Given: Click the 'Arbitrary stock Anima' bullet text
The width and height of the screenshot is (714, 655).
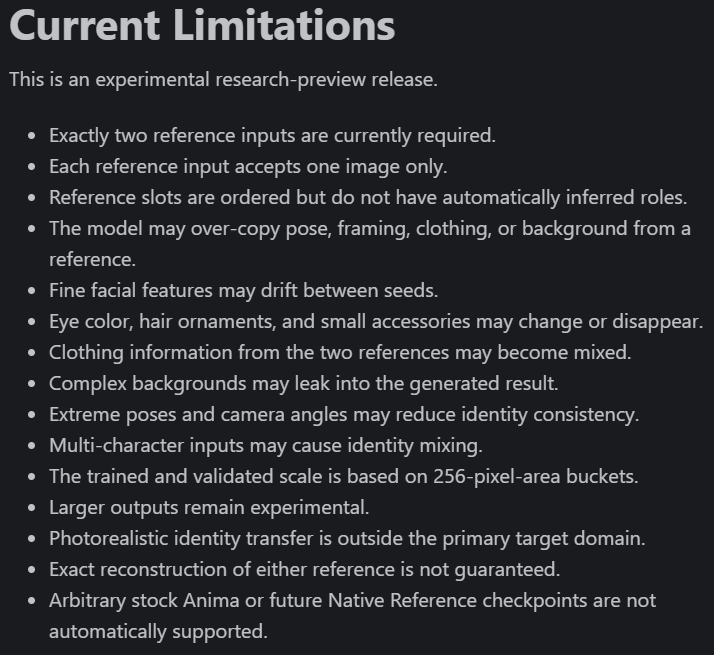Looking at the screenshot, I should pos(352,600).
